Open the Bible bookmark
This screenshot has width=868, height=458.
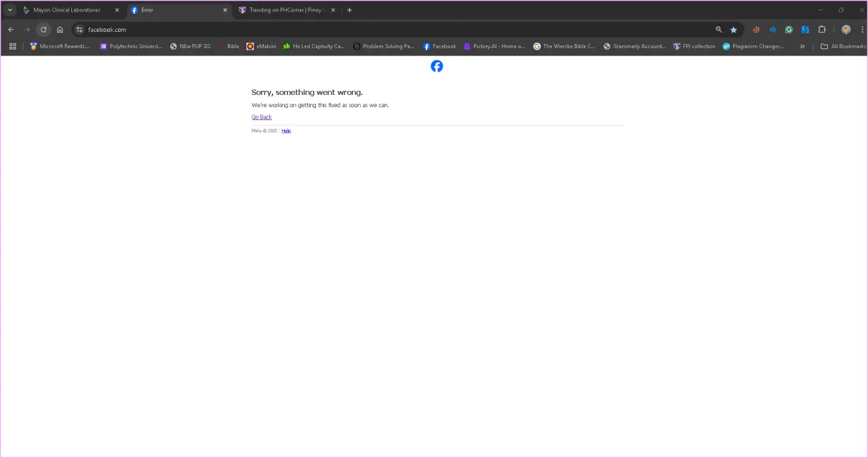pyautogui.click(x=229, y=46)
